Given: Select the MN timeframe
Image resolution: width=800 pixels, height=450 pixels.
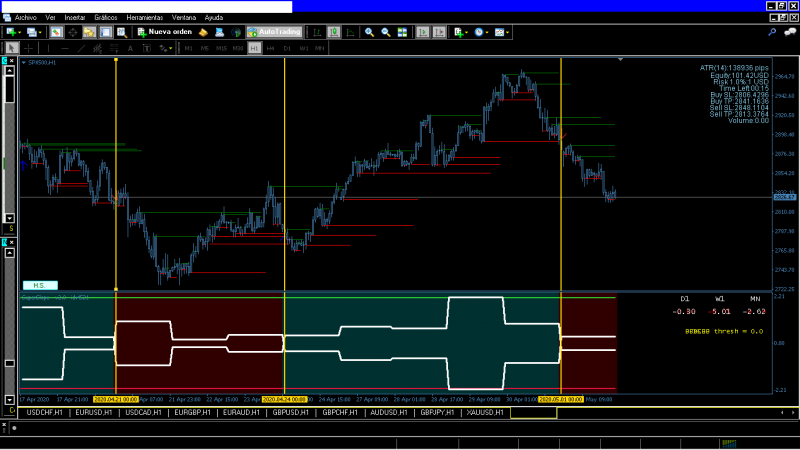Looking at the screenshot, I should [x=319, y=48].
